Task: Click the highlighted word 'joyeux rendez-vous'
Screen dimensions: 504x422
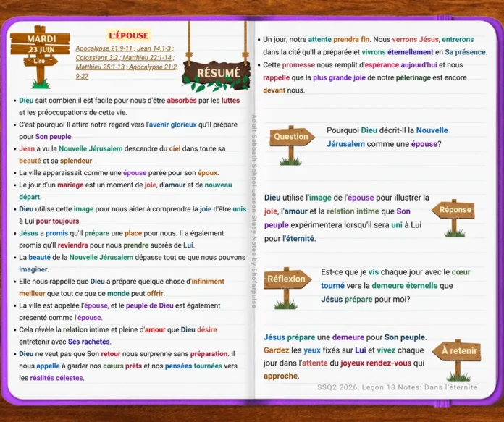Action: [376, 363]
